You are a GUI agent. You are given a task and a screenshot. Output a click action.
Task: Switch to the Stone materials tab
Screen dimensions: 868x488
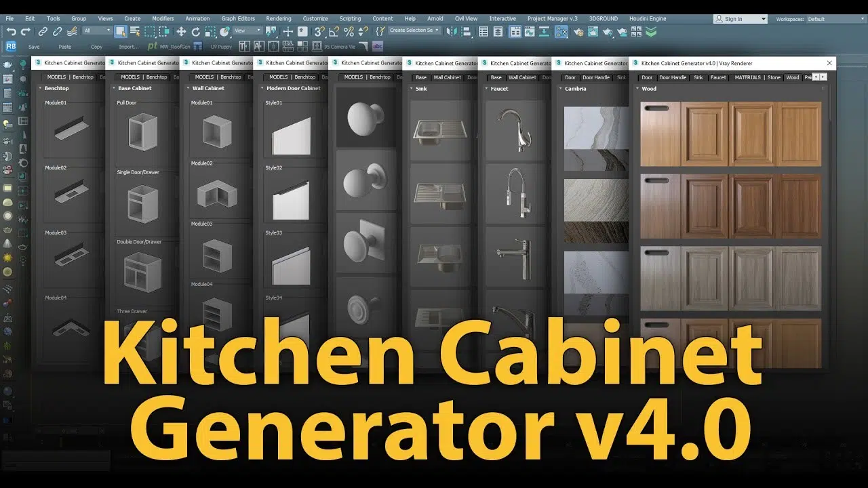tap(774, 77)
